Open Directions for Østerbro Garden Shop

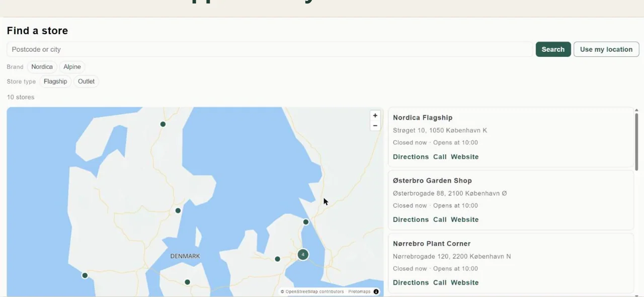[411, 219]
